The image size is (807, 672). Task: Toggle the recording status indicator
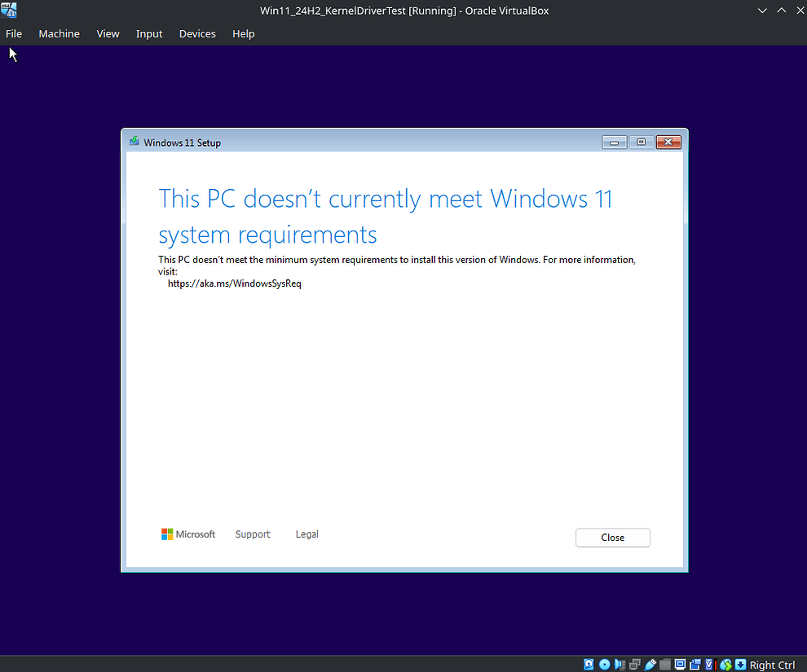pos(694,664)
